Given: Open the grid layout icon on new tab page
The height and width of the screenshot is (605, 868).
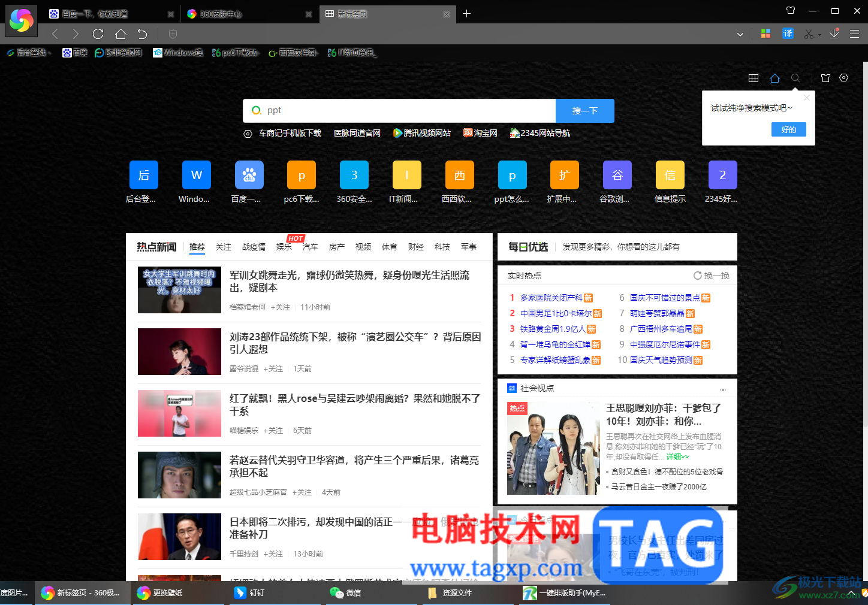Looking at the screenshot, I should pyautogui.click(x=754, y=78).
